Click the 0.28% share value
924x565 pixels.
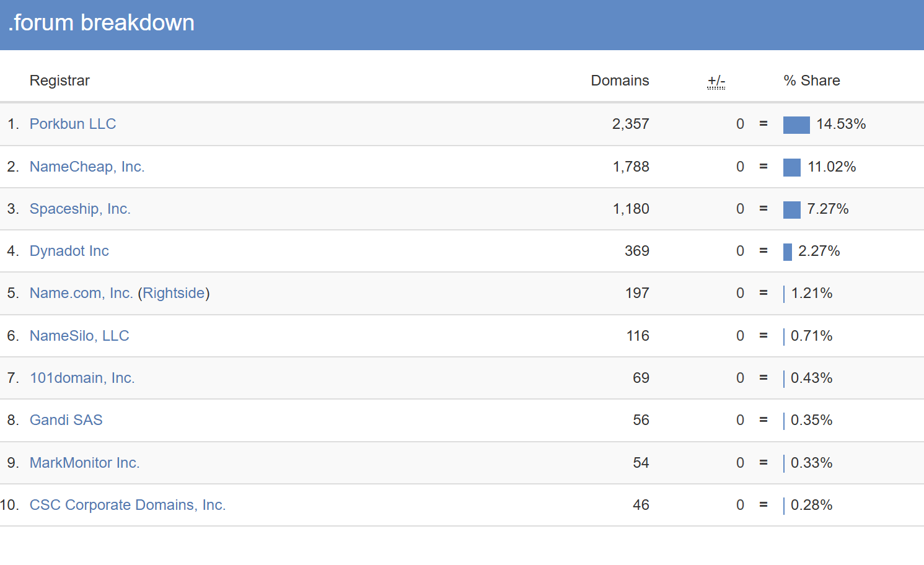pyautogui.click(x=811, y=505)
